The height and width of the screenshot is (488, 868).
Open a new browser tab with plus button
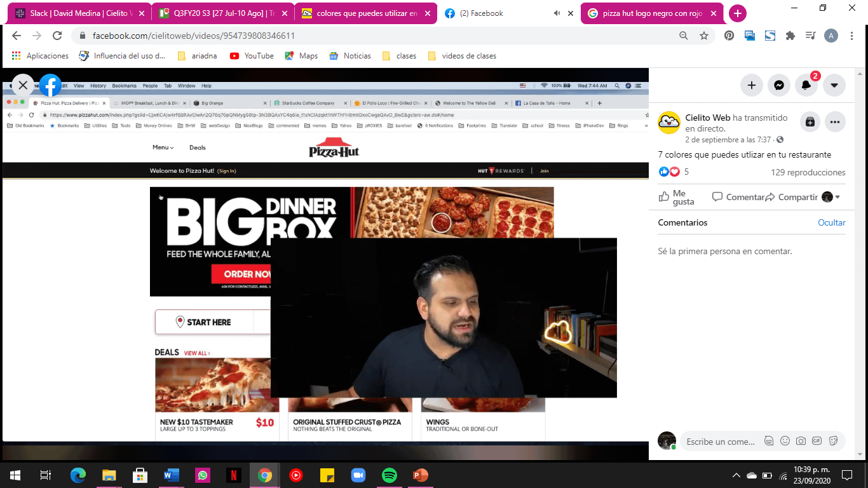pyautogui.click(x=737, y=13)
